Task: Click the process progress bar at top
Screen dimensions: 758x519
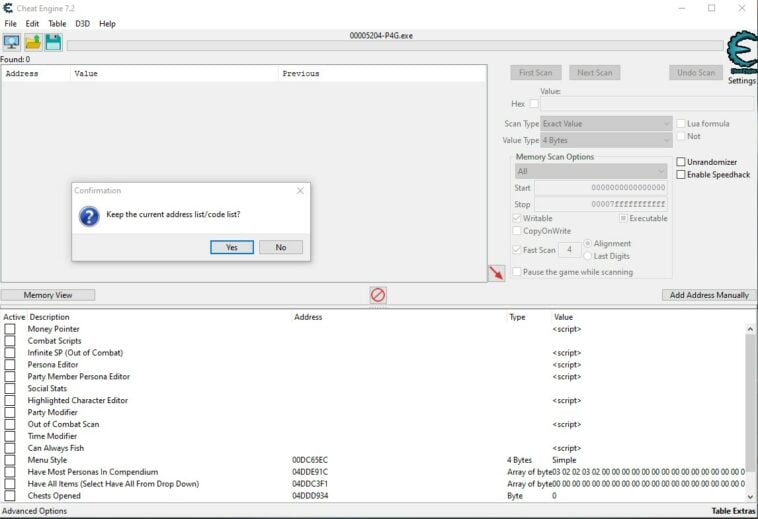Action: [x=394, y=46]
